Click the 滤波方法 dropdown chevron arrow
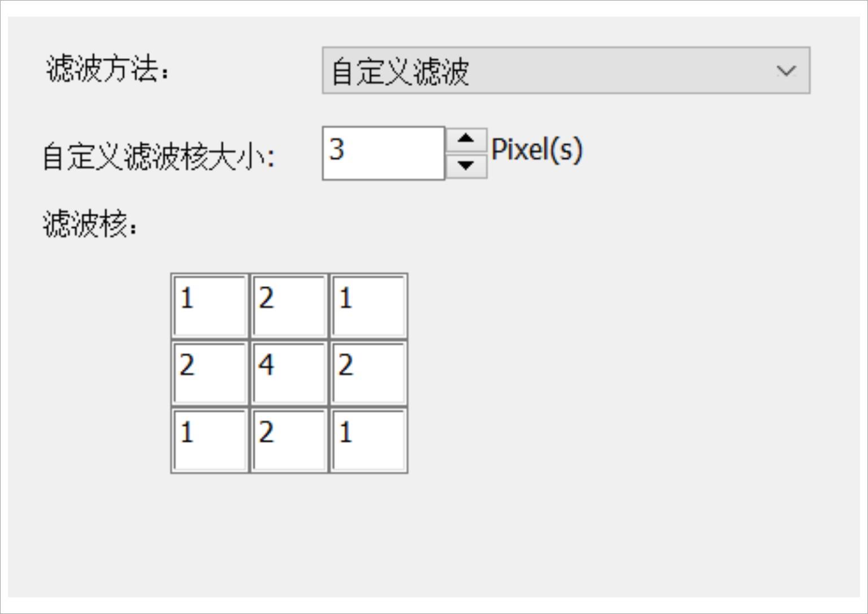 tap(786, 71)
